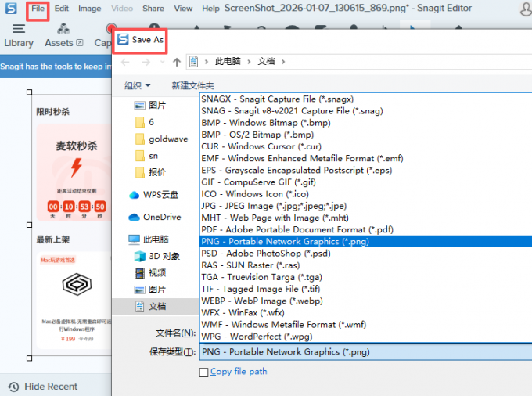Select OneDrive in navigation pane

click(155, 217)
